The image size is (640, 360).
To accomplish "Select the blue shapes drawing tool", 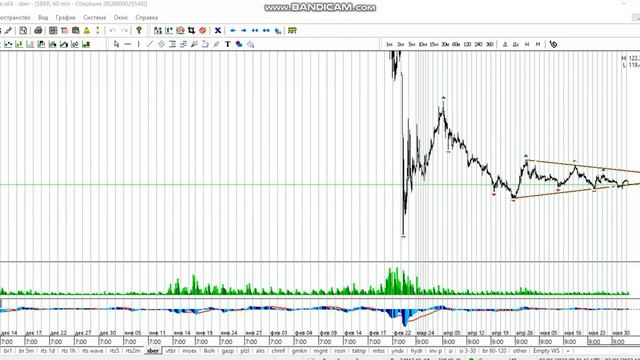I will coord(239,44).
